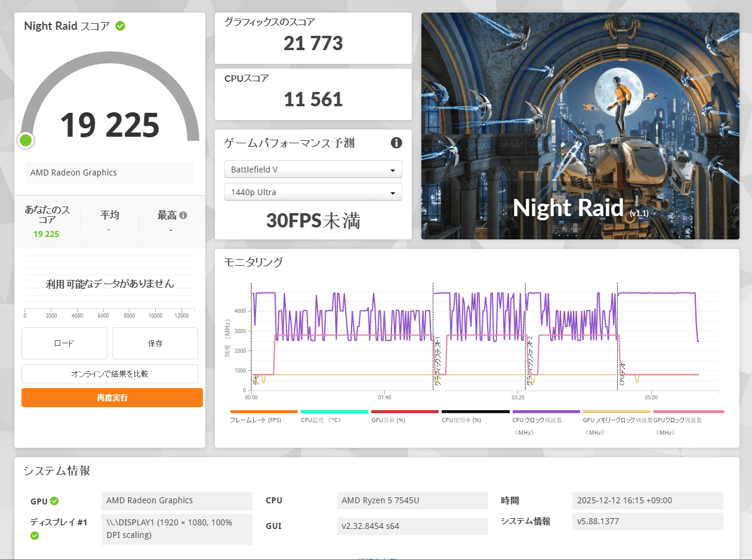The height and width of the screenshot is (560, 752).
Task: Click the info icon next to 最高
Action: (183, 216)
